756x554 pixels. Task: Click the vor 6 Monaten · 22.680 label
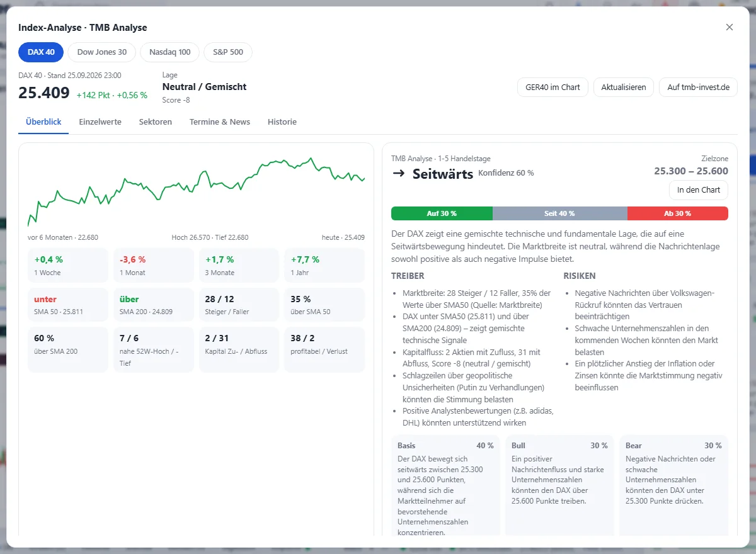63,237
